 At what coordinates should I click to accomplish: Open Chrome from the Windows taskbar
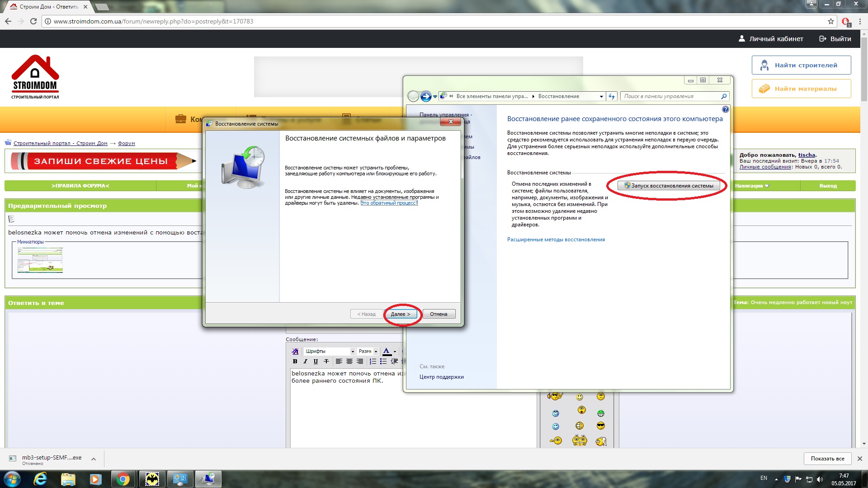tap(123, 479)
